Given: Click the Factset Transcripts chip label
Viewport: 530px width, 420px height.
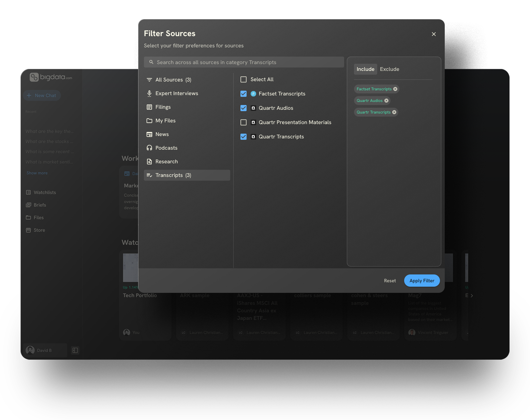Looking at the screenshot, I should tap(374, 89).
